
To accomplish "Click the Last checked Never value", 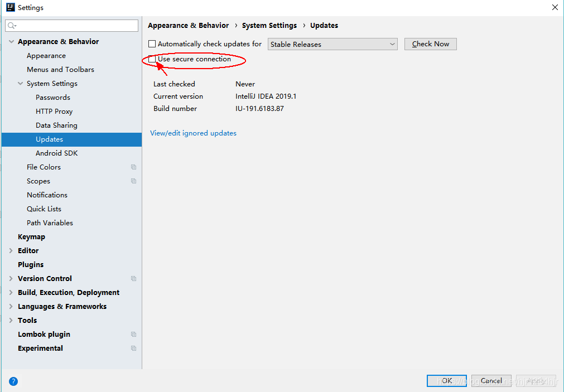I will pos(245,84).
